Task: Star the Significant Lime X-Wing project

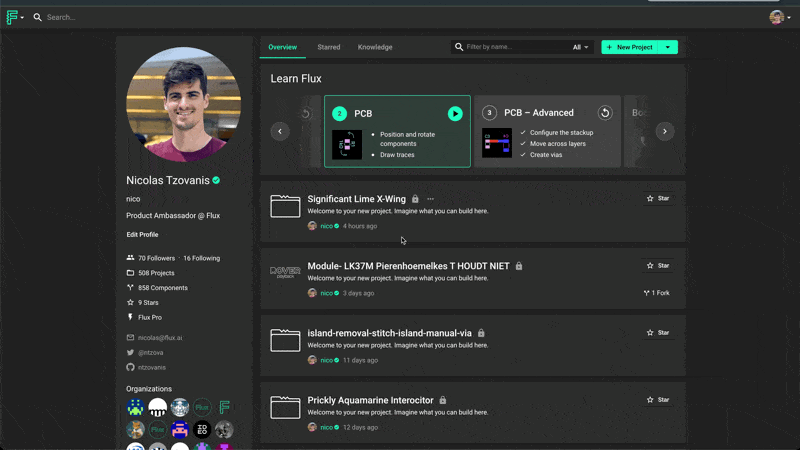Action: (x=658, y=198)
